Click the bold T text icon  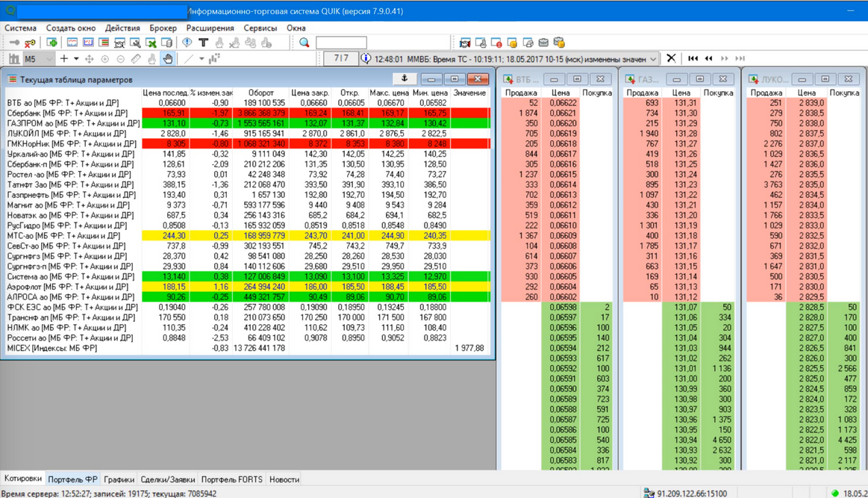point(203,43)
